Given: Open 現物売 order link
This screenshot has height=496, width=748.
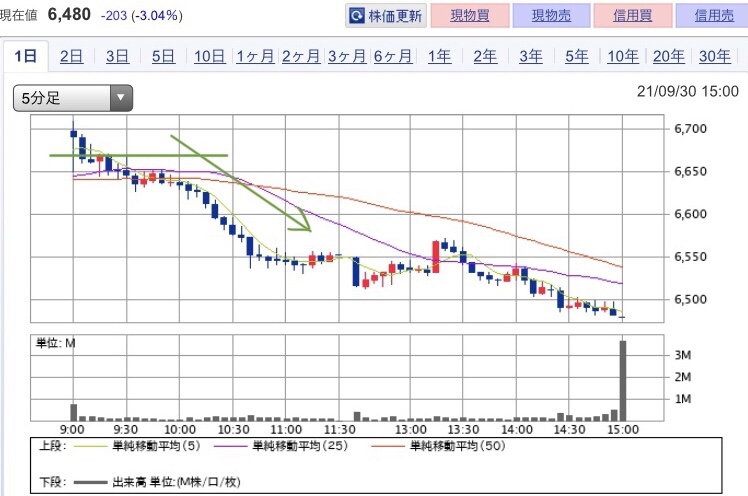Looking at the screenshot, I should point(551,16).
